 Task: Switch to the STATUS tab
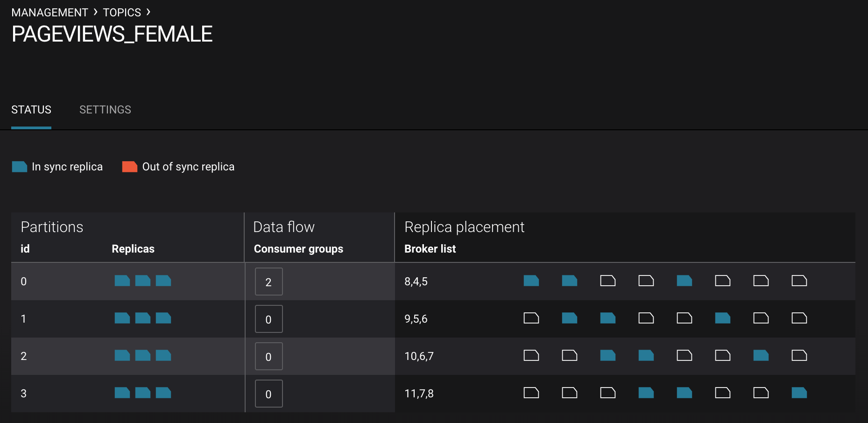point(31,110)
